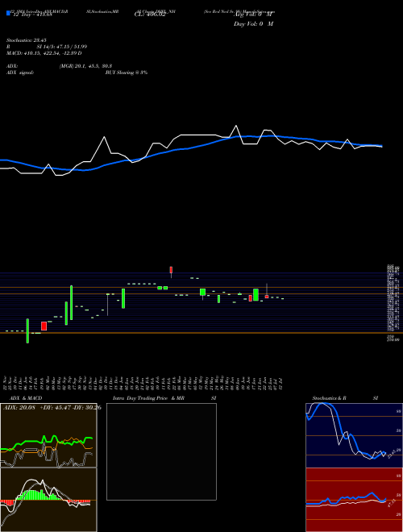Click the Stochastics & R panel title

330,398
